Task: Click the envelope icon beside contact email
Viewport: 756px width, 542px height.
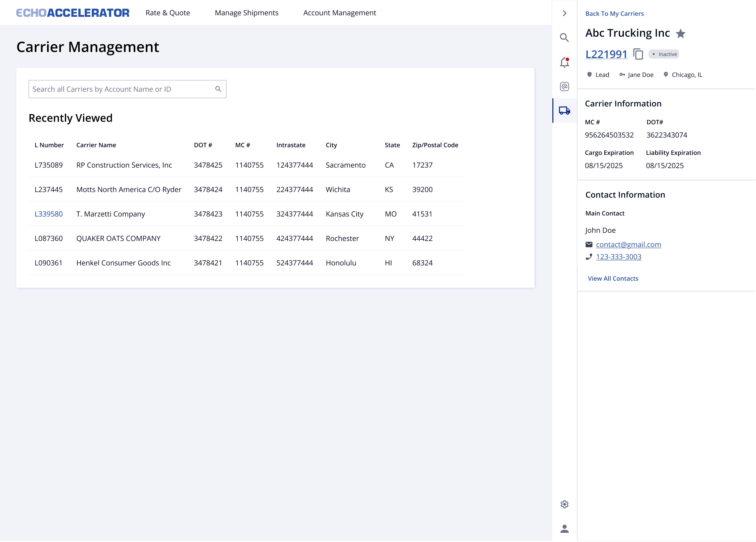Action: coord(589,245)
